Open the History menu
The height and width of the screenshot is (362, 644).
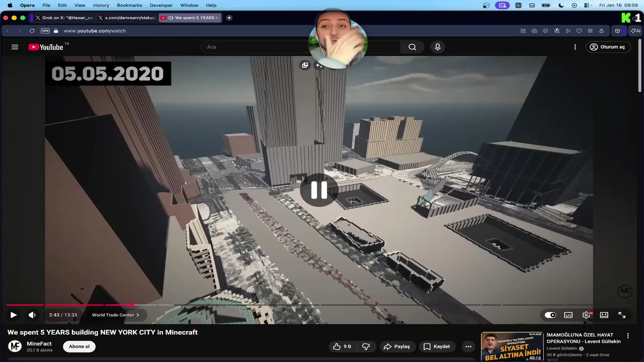click(x=101, y=5)
